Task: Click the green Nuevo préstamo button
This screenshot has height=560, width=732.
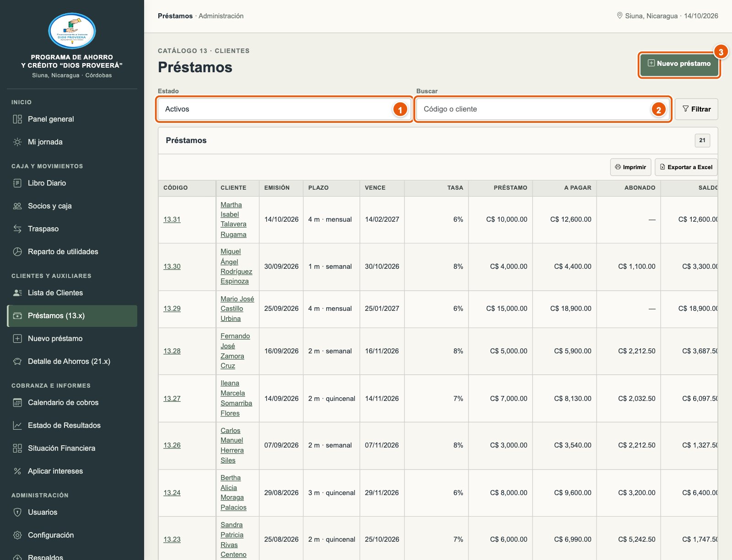Action: (679, 64)
